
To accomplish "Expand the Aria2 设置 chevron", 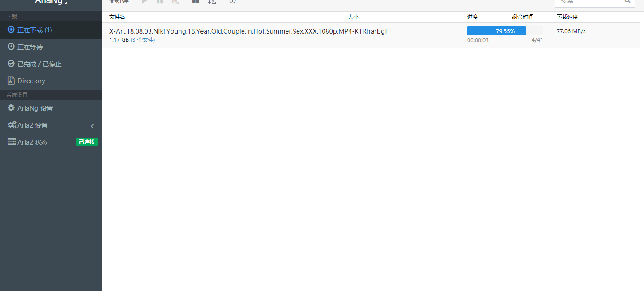I will 92,126.
